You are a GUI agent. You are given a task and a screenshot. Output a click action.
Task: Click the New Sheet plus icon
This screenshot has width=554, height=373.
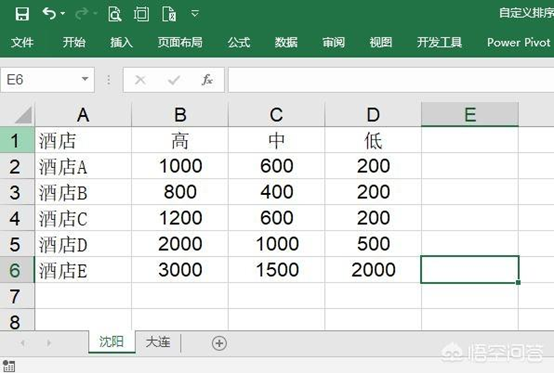(219, 343)
